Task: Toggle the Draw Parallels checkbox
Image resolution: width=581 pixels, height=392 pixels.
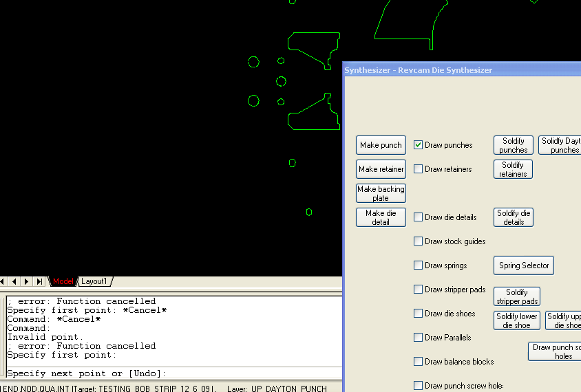Action: point(419,337)
